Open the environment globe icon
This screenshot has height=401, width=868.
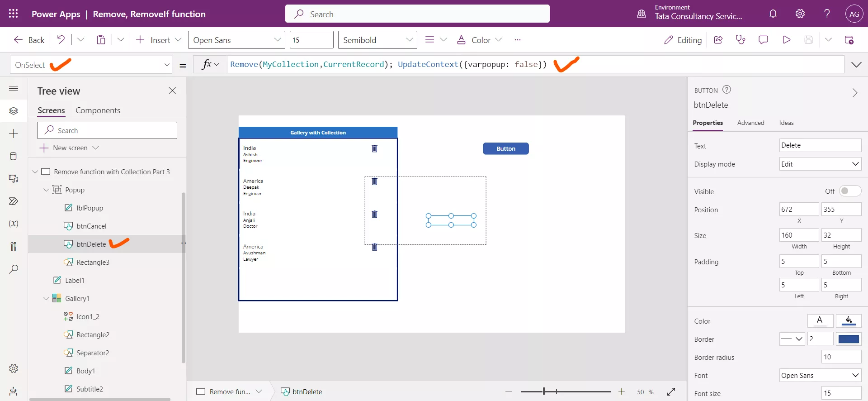coord(642,14)
